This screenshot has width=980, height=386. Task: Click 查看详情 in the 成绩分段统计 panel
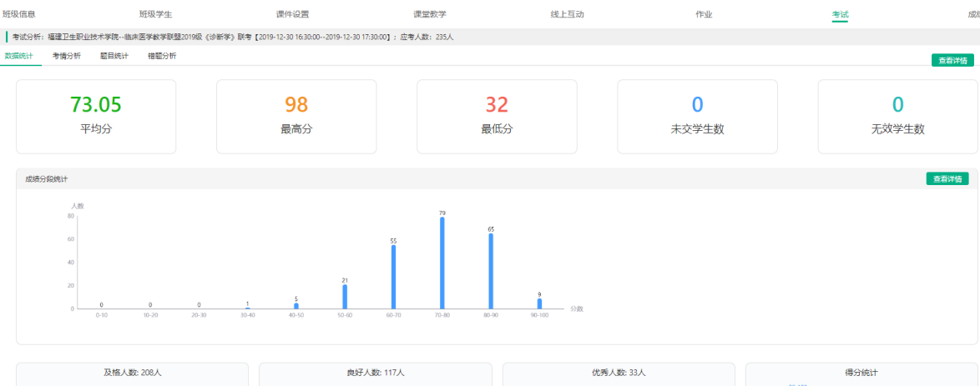point(947,178)
